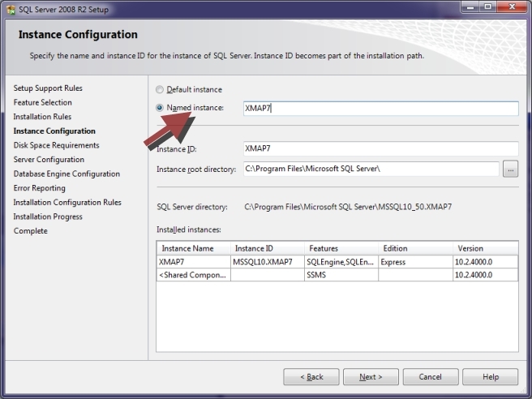Click the SQL Server setup title bar icon
The height and width of the screenshot is (399, 532).
(x=11, y=10)
